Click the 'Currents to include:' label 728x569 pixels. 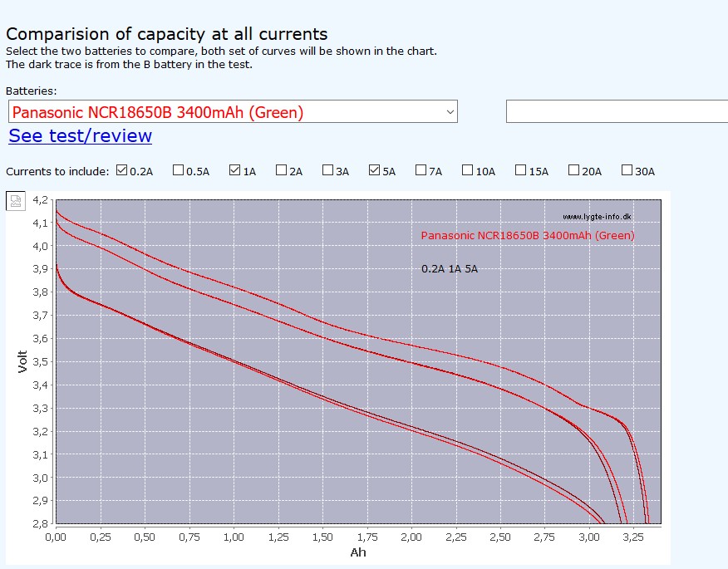click(57, 172)
